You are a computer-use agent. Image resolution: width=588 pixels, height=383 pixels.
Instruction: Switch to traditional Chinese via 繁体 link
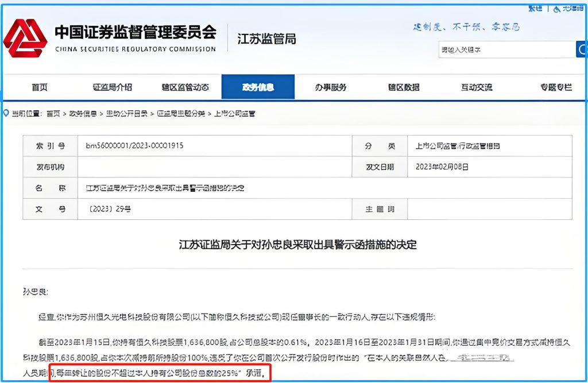[535, 8]
